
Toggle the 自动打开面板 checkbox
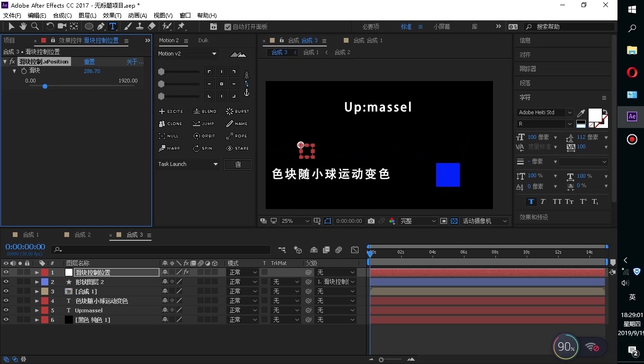point(228,27)
